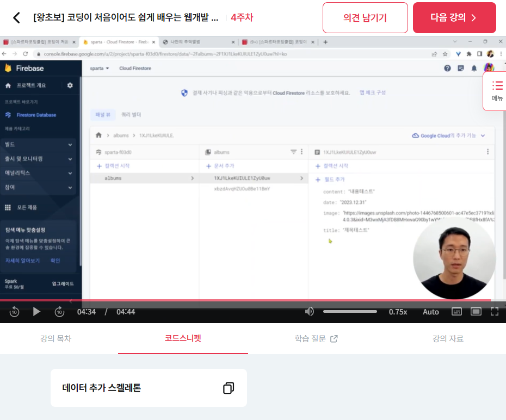
Task: Open new browser tab plus icon
Action: pyautogui.click(x=325, y=42)
